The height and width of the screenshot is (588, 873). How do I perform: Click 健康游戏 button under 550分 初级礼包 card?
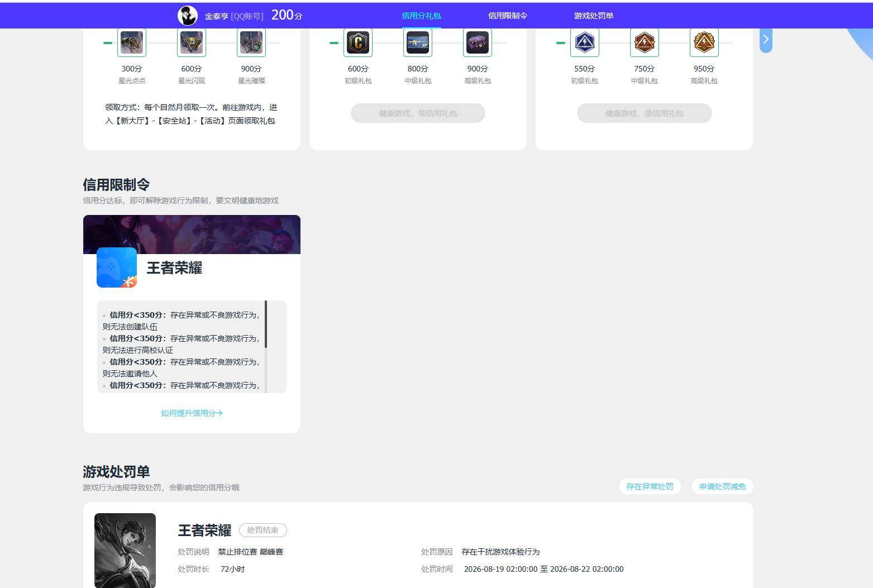(645, 113)
